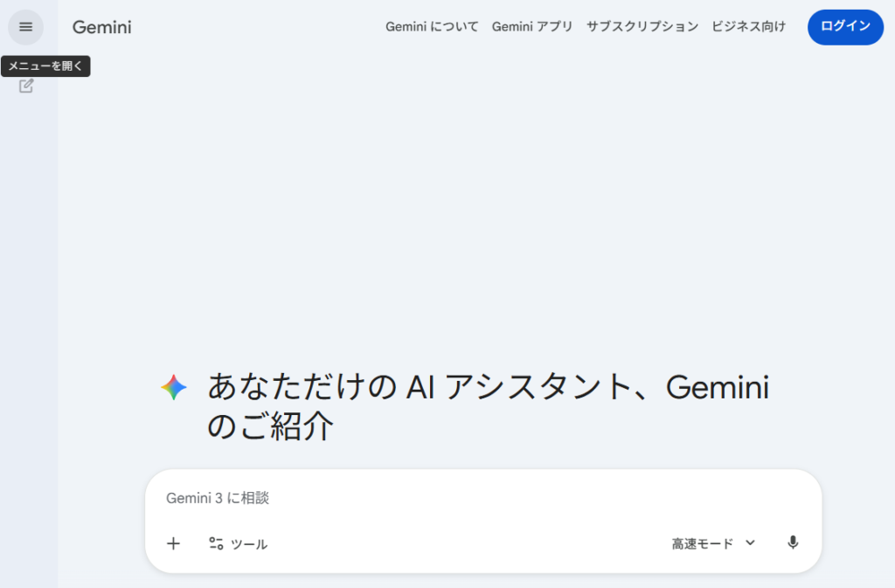Activate the microphone voice input icon
The width and height of the screenshot is (895, 588).
coord(793,543)
